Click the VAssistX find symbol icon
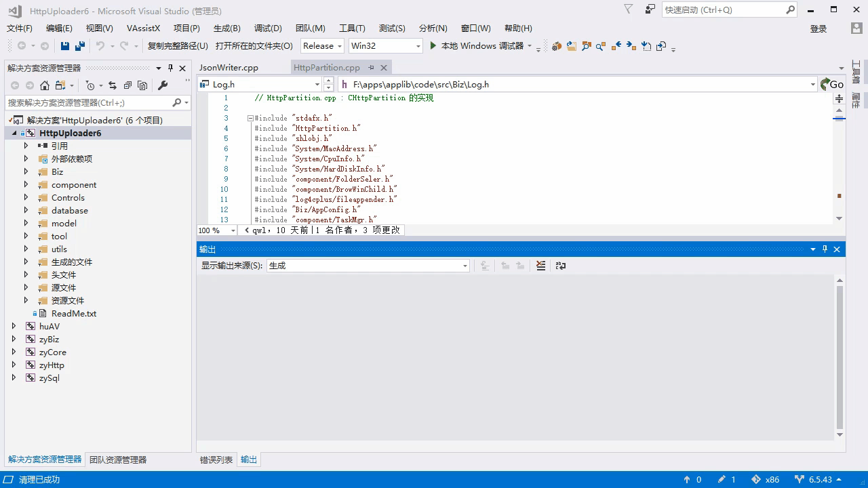 (x=587, y=46)
